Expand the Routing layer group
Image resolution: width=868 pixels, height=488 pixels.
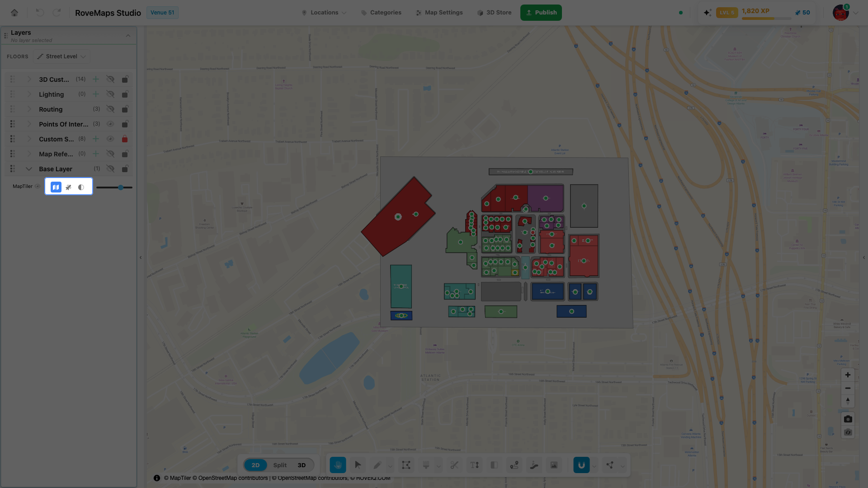tap(29, 109)
